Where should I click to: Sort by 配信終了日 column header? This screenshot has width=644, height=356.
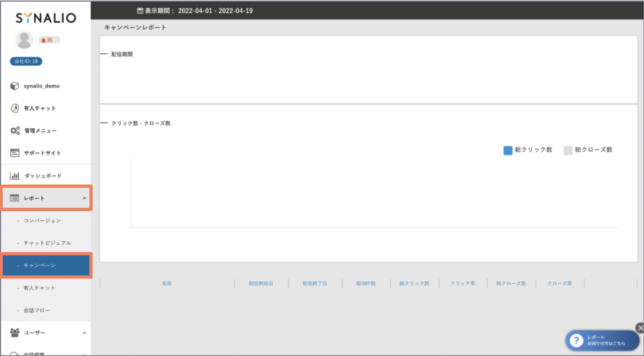(x=315, y=283)
